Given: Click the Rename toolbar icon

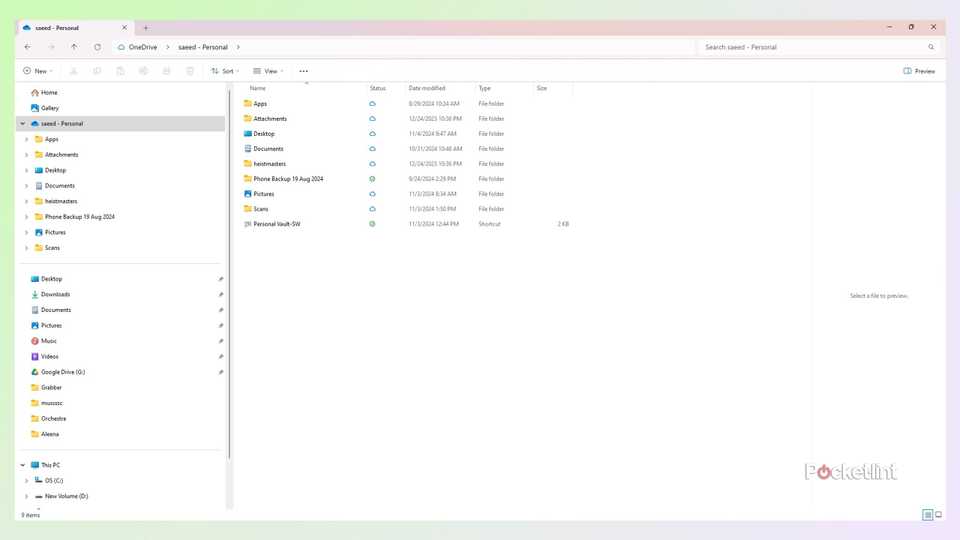Looking at the screenshot, I should tap(143, 71).
